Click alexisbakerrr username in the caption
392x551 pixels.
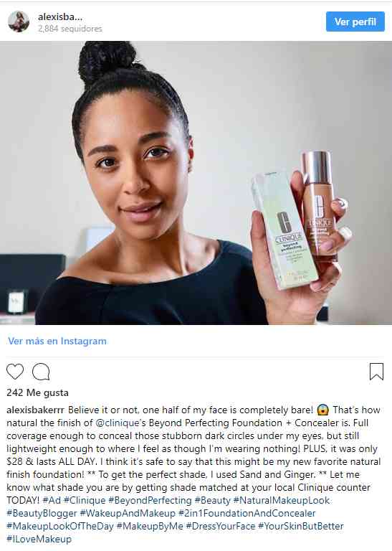tap(35, 410)
